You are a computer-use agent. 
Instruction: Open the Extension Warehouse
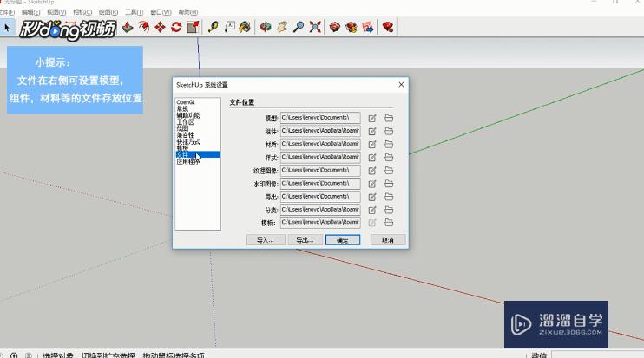point(352,28)
